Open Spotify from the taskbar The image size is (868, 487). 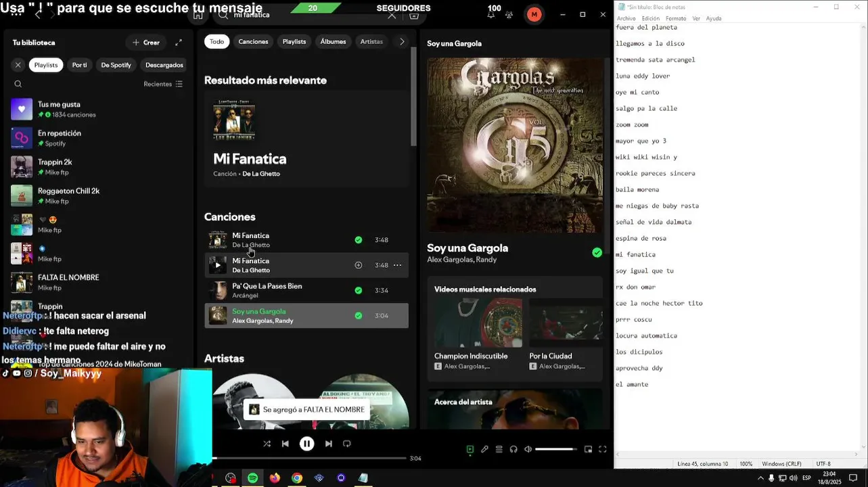click(252, 478)
